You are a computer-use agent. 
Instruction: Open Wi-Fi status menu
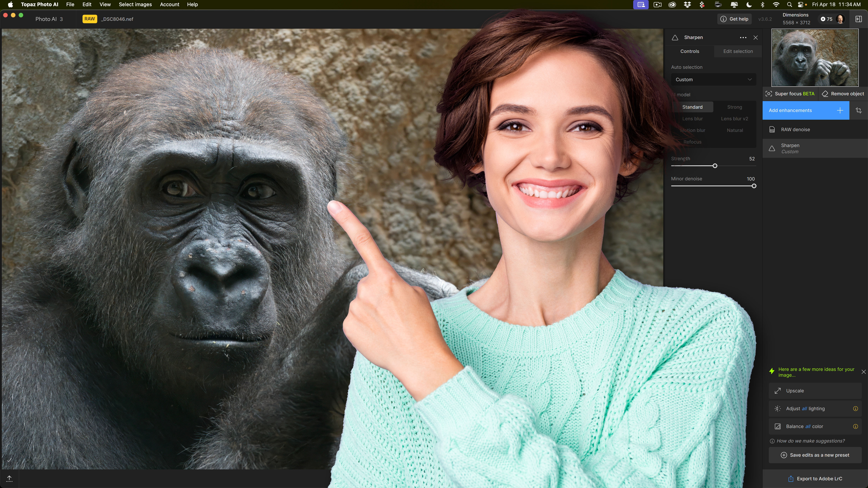776,4
